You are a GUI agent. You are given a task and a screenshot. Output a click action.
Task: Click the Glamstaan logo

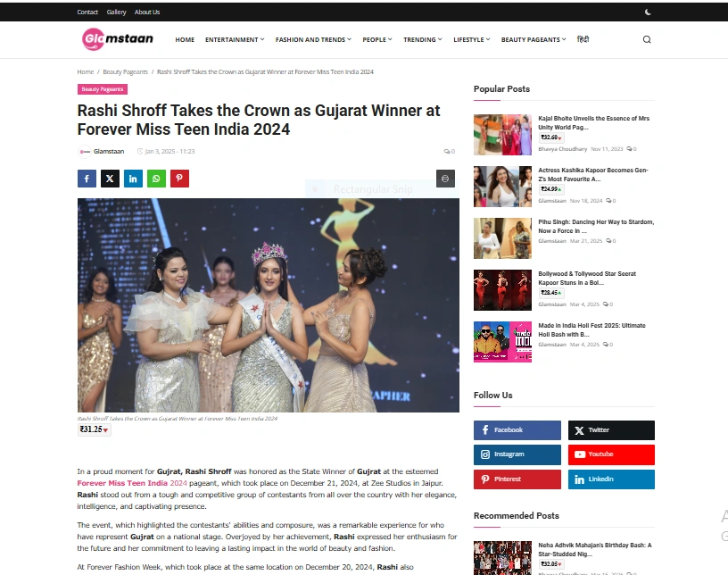[x=118, y=39]
